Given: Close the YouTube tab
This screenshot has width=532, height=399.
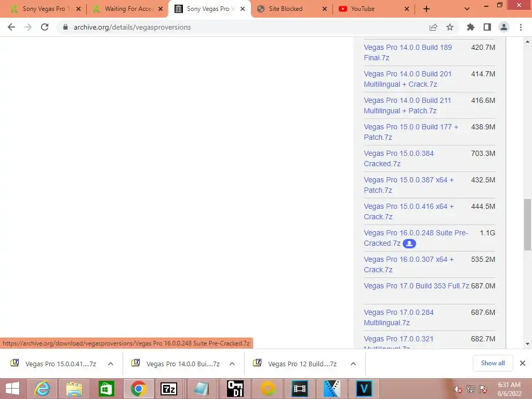Looking at the screenshot, I should coord(407,9).
